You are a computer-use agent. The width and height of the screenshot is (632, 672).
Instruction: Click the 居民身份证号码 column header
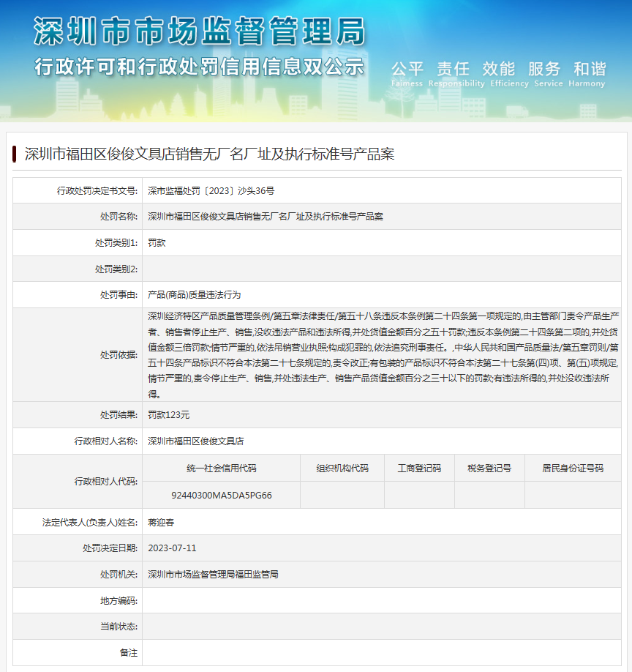[573, 468]
